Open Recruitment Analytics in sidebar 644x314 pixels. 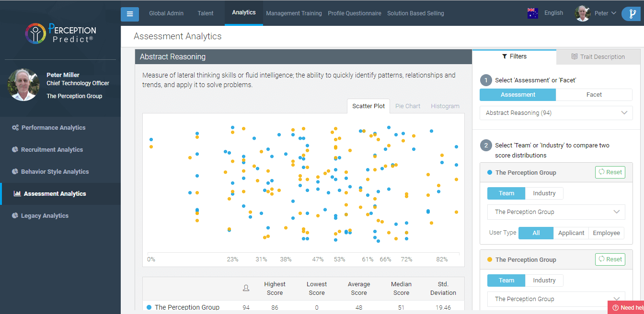(60, 150)
